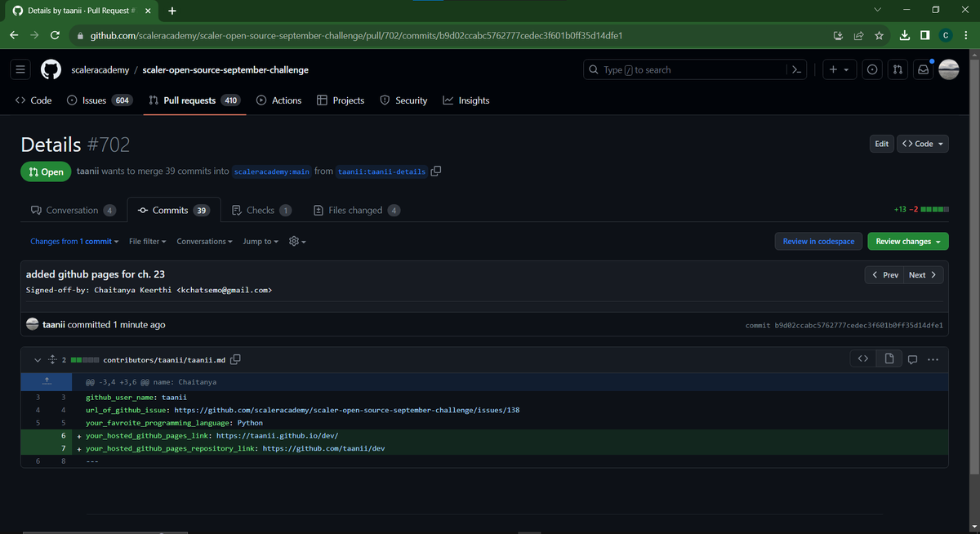The height and width of the screenshot is (534, 980).
Task: Open the Create new plus dropdown
Action: pyautogui.click(x=839, y=70)
